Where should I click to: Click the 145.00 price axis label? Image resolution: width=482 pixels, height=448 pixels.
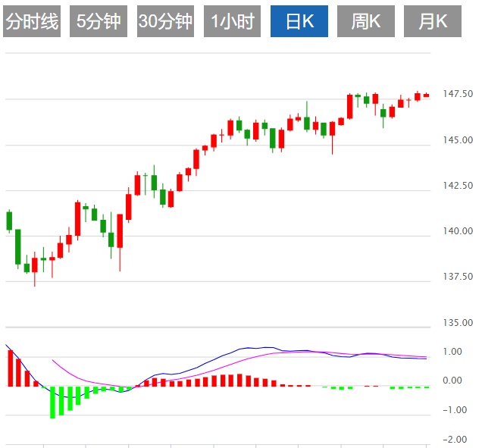point(458,140)
